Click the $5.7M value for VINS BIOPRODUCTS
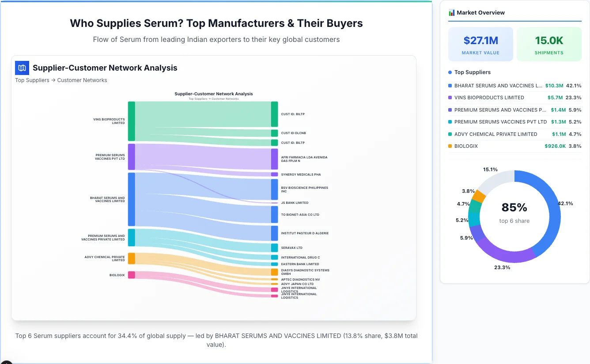This screenshot has height=364, width=590. [556, 98]
